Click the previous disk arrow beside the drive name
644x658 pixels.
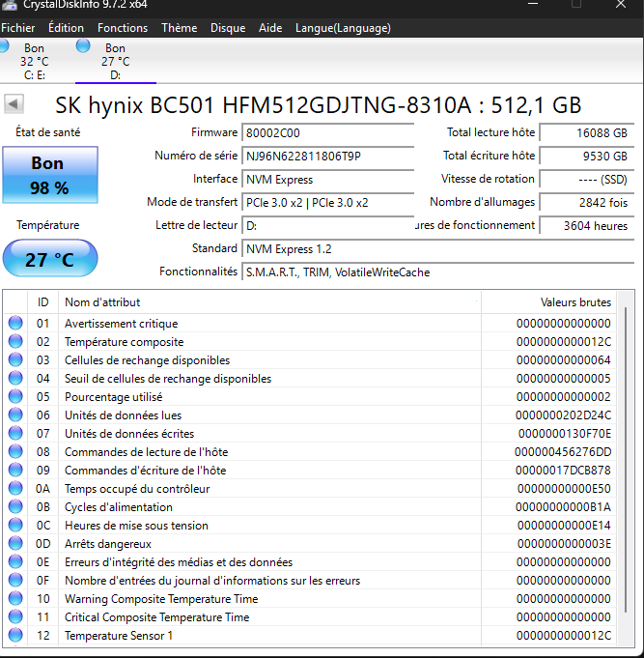tap(14, 103)
